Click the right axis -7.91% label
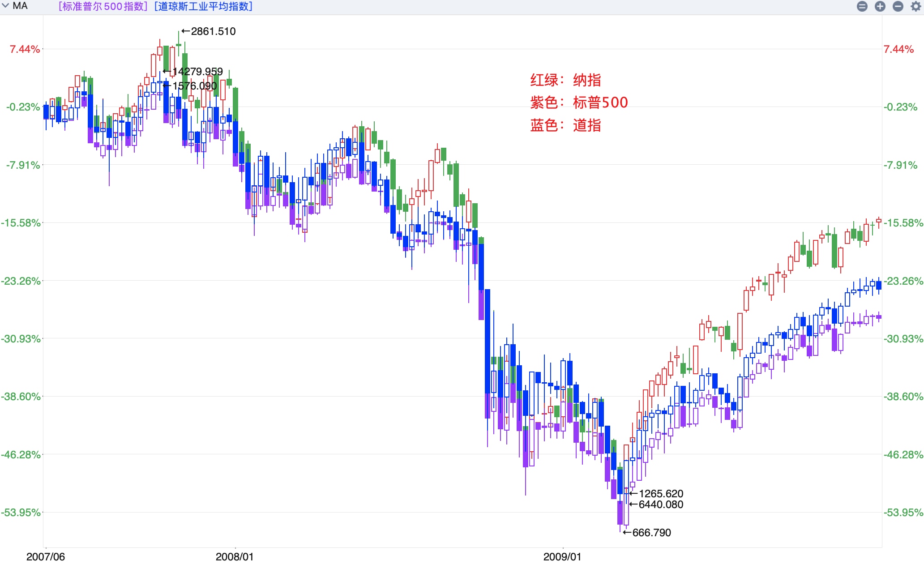924x564 pixels. pos(901,165)
